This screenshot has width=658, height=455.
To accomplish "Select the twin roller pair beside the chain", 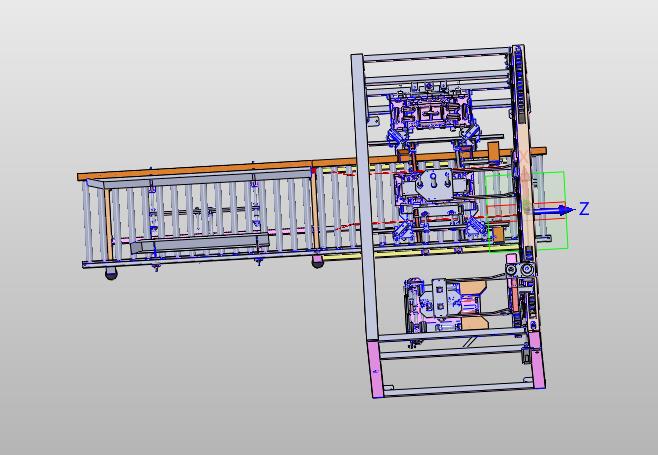I will click(x=520, y=269).
